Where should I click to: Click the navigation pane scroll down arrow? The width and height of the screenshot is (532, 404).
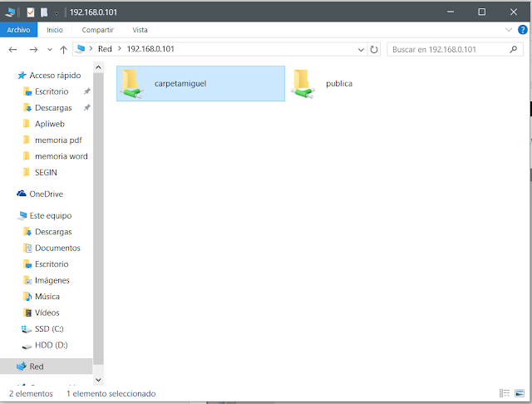98,380
